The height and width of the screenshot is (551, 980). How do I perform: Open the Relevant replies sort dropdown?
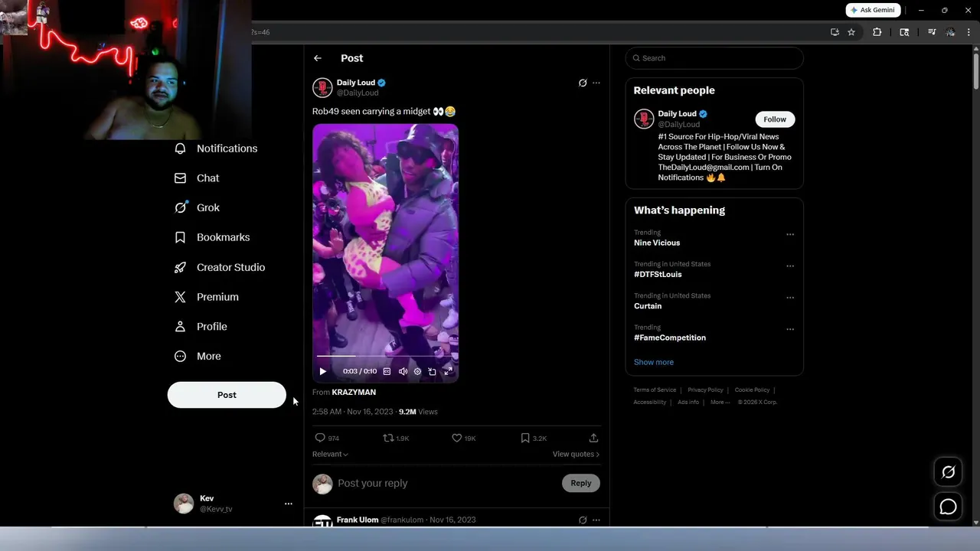[330, 454]
